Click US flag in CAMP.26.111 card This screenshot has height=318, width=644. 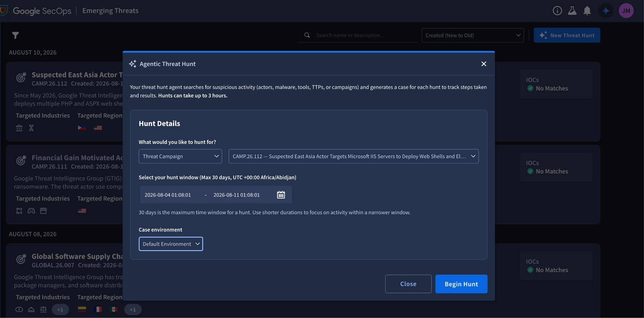tap(82, 211)
